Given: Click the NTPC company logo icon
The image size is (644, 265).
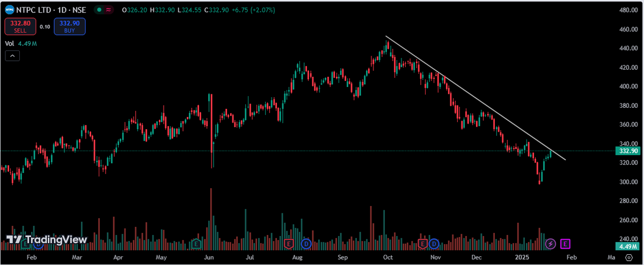Looking at the screenshot, I should (9, 10).
